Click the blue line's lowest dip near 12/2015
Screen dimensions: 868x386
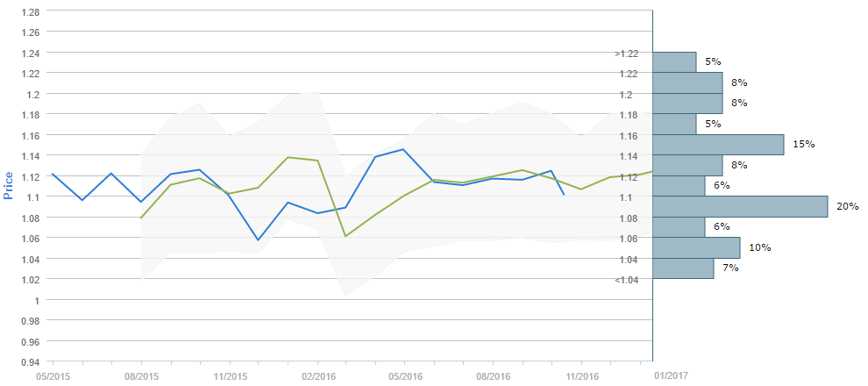(x=258, y=239)
